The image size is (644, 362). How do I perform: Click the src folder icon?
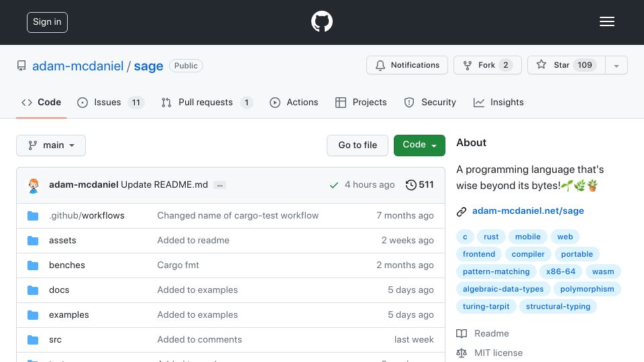click(x=33, y=340)
